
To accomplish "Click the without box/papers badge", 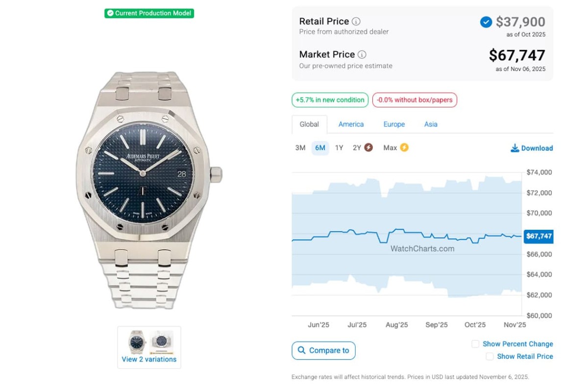I will 415,100.
